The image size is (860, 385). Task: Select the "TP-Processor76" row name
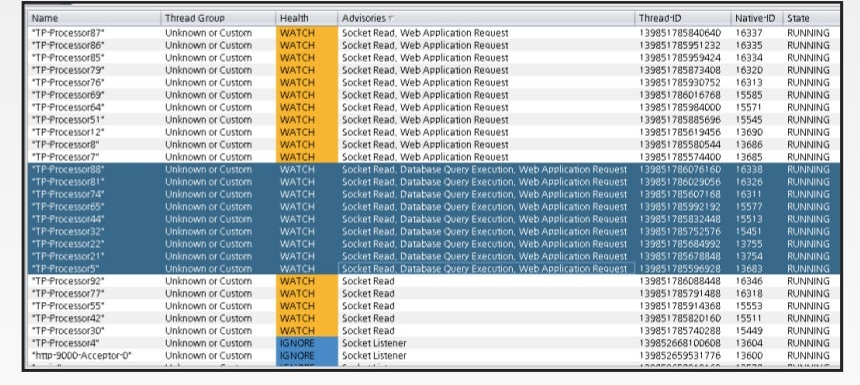pyautogui.click(x=68, y=83)
